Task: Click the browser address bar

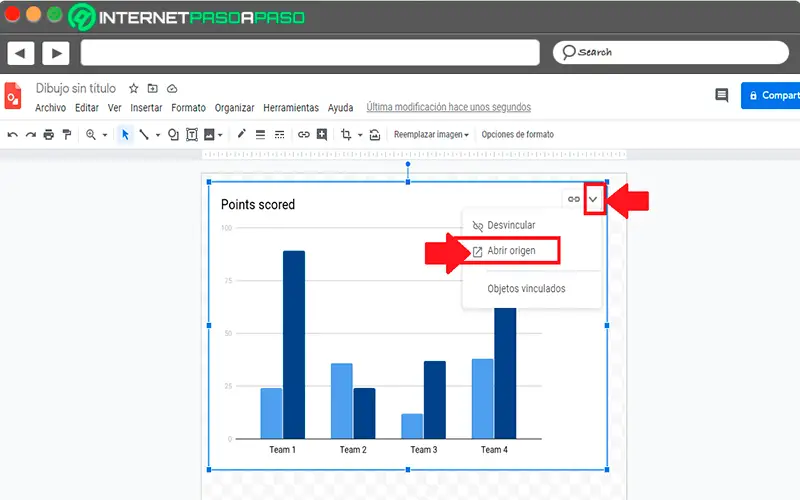Action: pos(310,53)
